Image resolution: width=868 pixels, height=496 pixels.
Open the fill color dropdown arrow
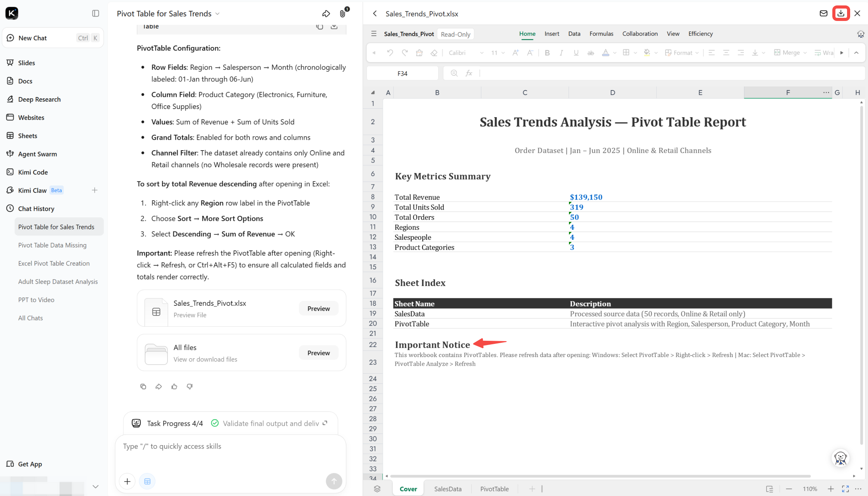click(656, 53)
